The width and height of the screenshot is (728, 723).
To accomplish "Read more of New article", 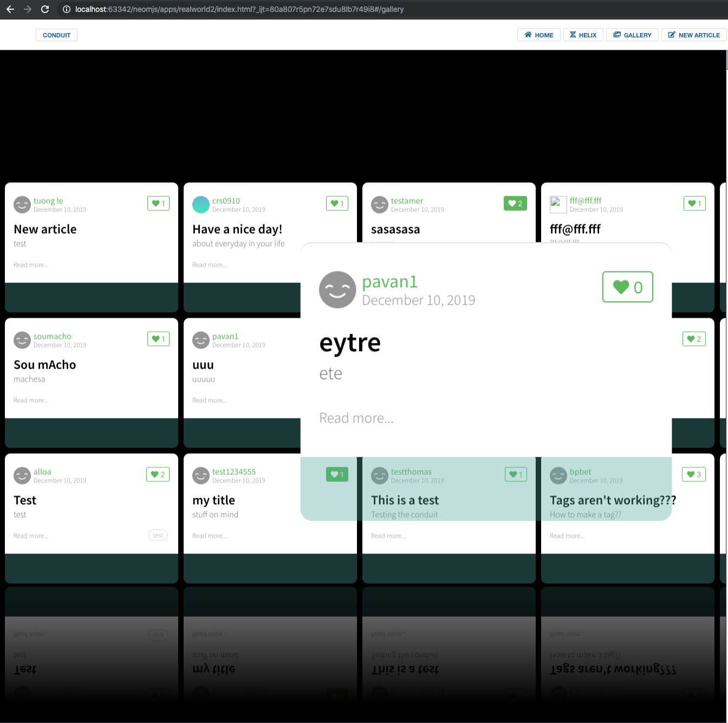I will pos(31,264).
